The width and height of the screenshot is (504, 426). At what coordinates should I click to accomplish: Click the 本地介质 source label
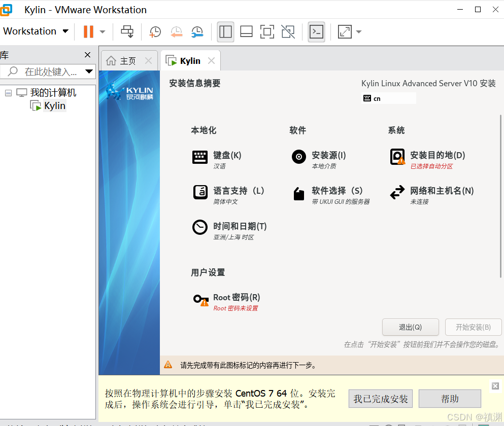click(324, 166)
